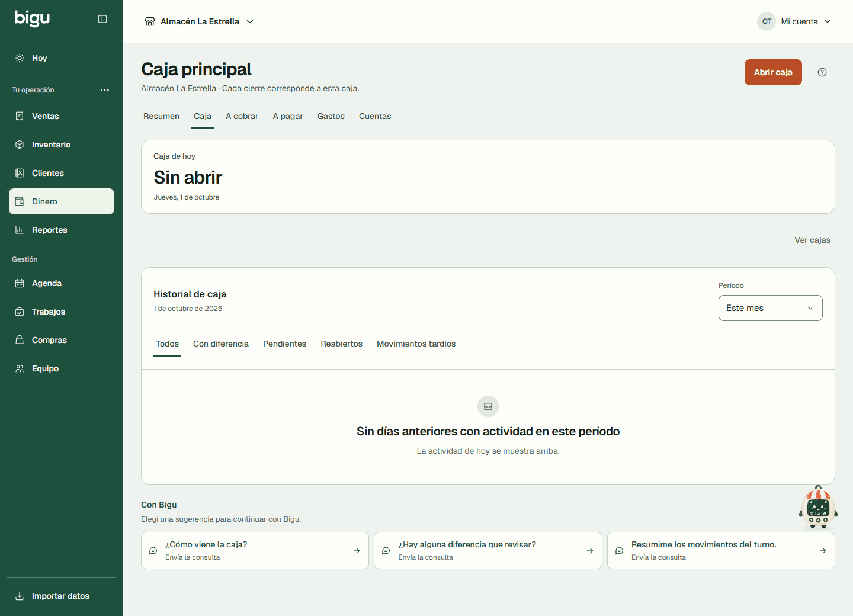
Task: Open the Equipo people icon
Action: tap(20, 368)
